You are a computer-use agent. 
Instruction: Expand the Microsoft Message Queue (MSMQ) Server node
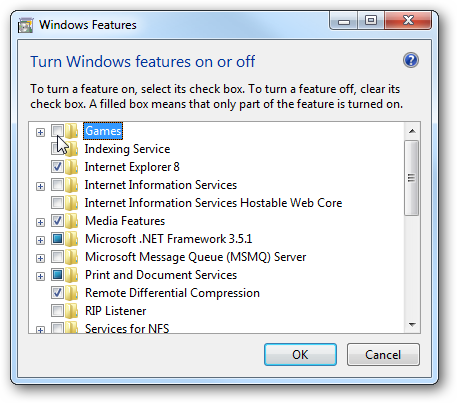pos(40,258)
